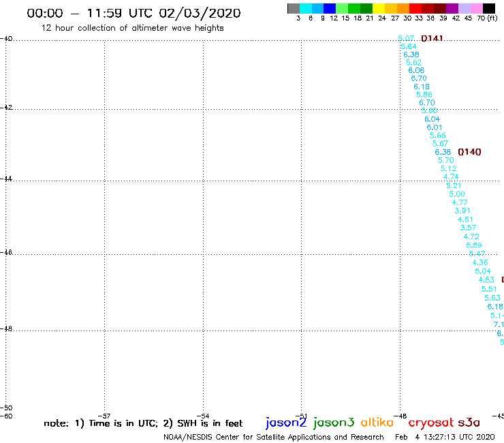Select the black swatch at the legend end
The image size is (504, 443).
488,8
